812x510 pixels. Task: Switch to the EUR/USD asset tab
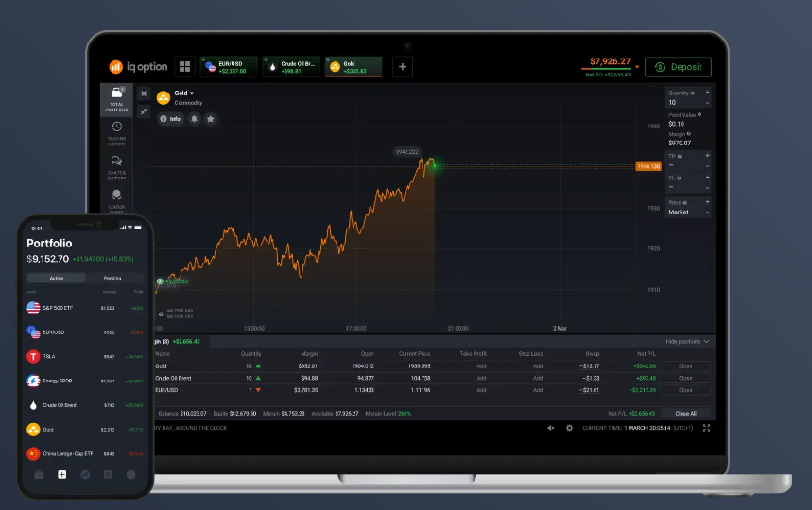[228, 67]
